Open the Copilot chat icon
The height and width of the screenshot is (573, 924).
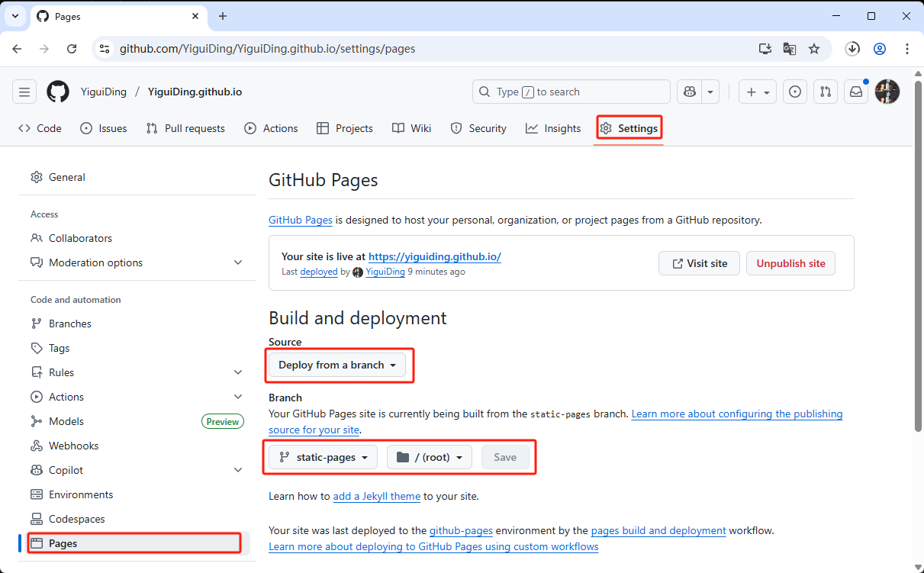[690, 92]
